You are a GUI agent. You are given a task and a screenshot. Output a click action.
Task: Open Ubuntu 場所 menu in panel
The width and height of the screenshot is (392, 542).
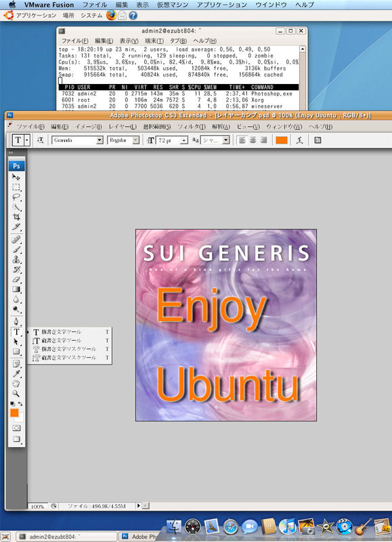pos(68,16)
